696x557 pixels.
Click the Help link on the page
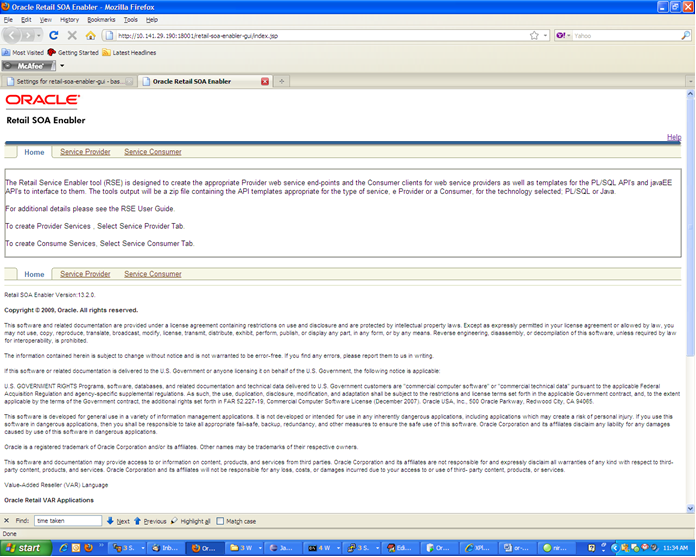click(674, 137)
